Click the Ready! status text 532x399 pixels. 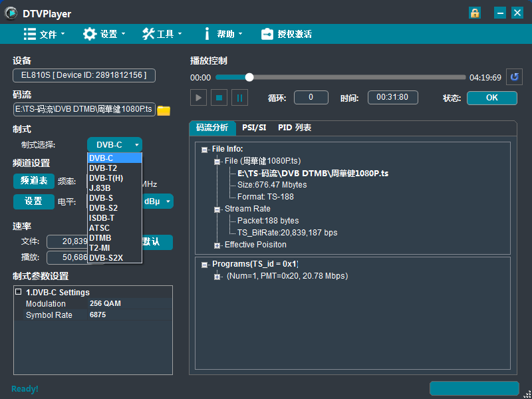pyautogui.click(x=25, y=389)
